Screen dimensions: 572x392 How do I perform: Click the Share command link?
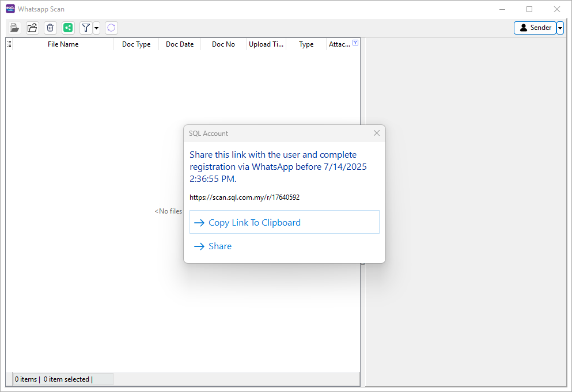(x=285, y=246)
